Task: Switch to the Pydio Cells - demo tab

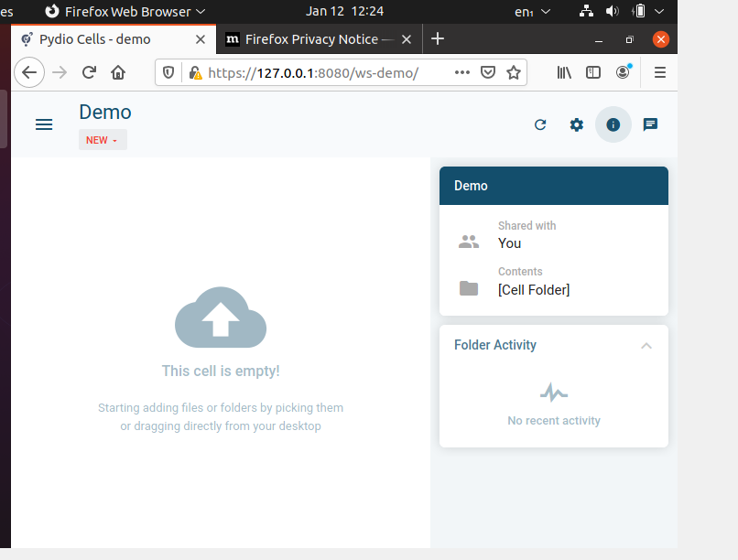Action: tap(114, 39)
